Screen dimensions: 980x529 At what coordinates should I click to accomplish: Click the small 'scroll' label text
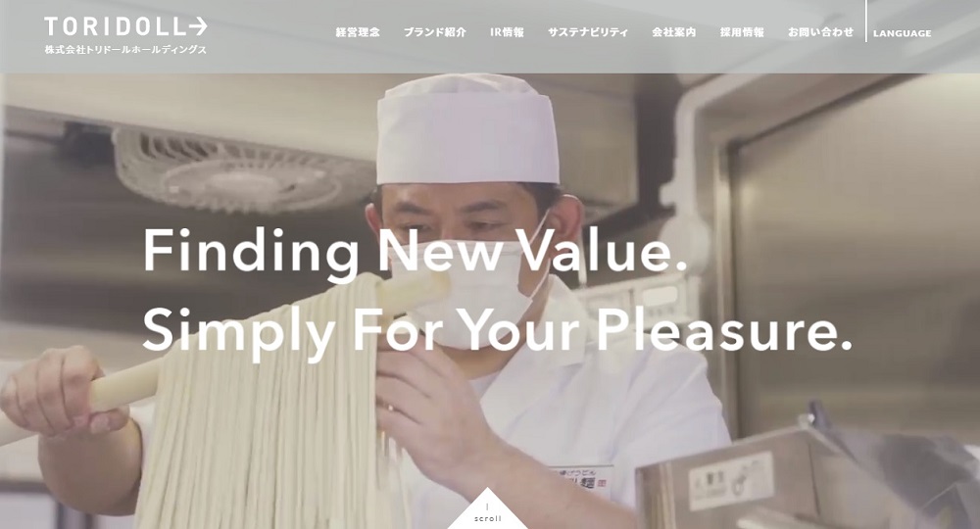click(x=487, y=518)
